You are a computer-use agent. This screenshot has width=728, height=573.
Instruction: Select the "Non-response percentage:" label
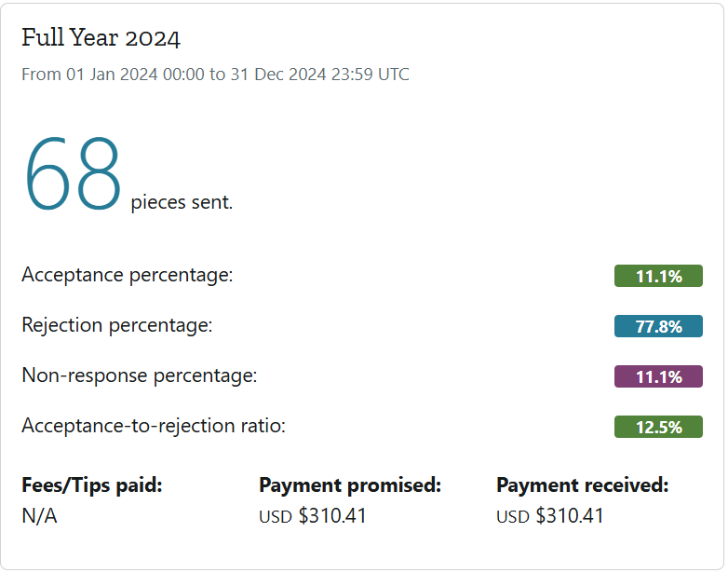point(139,375)
